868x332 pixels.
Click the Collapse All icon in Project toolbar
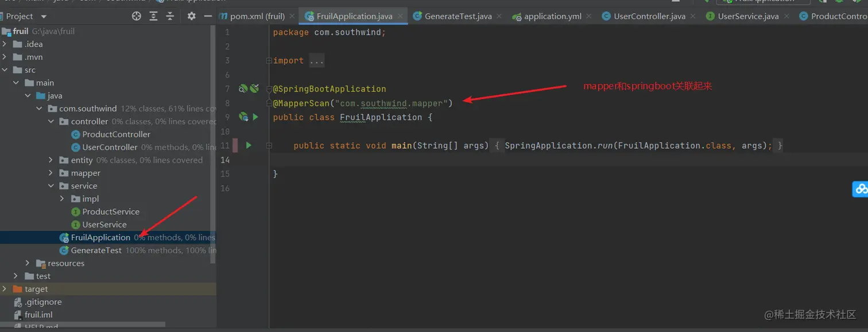pos(170,16)
